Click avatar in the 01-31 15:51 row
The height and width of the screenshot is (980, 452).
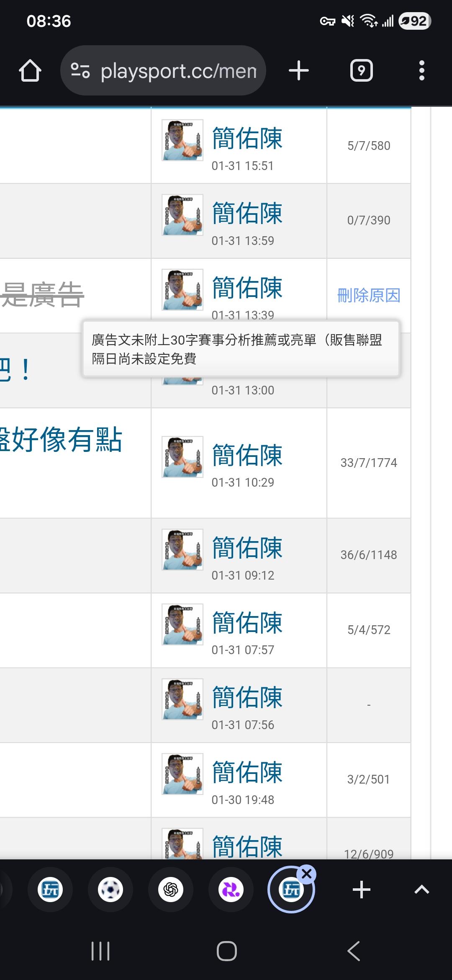coord(182,140)
